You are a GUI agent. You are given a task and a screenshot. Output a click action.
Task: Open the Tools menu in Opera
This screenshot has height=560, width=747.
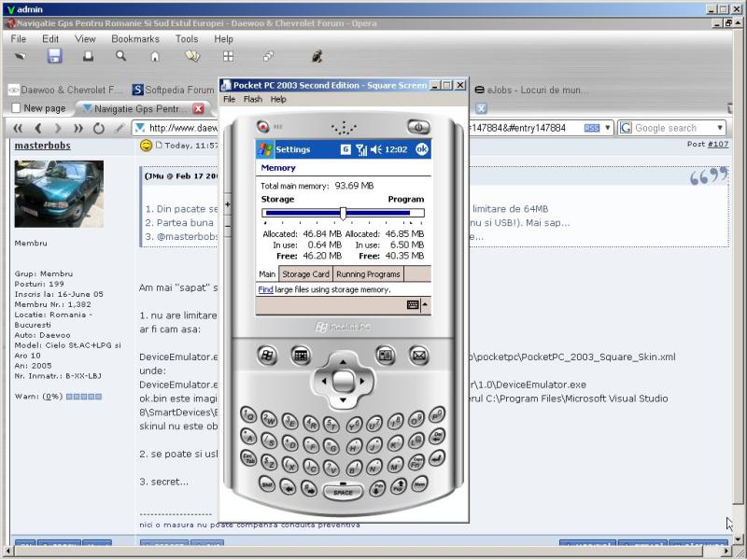pos(187,39)
